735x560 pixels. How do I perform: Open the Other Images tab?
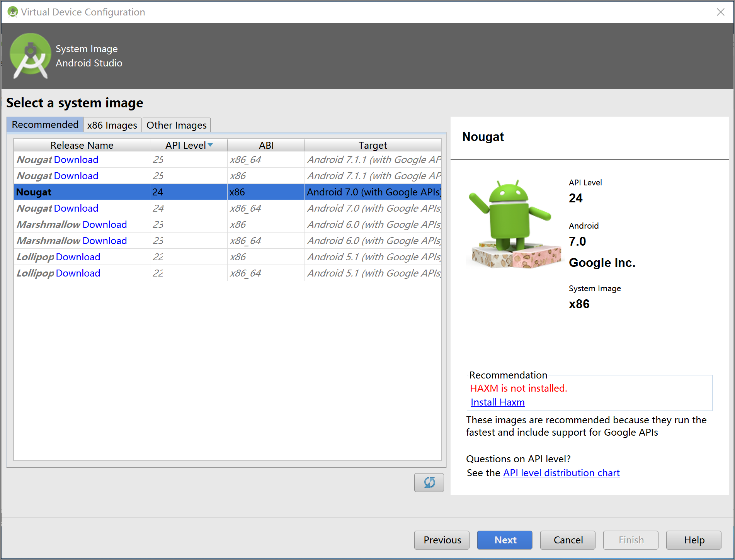(x=177, y=125)
